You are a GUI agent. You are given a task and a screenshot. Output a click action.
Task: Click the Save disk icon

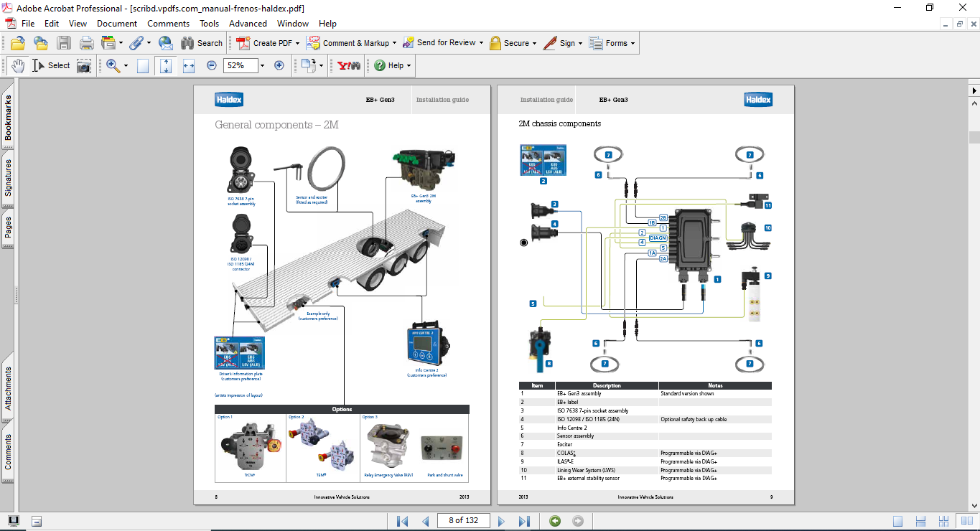tap(64, 43)
